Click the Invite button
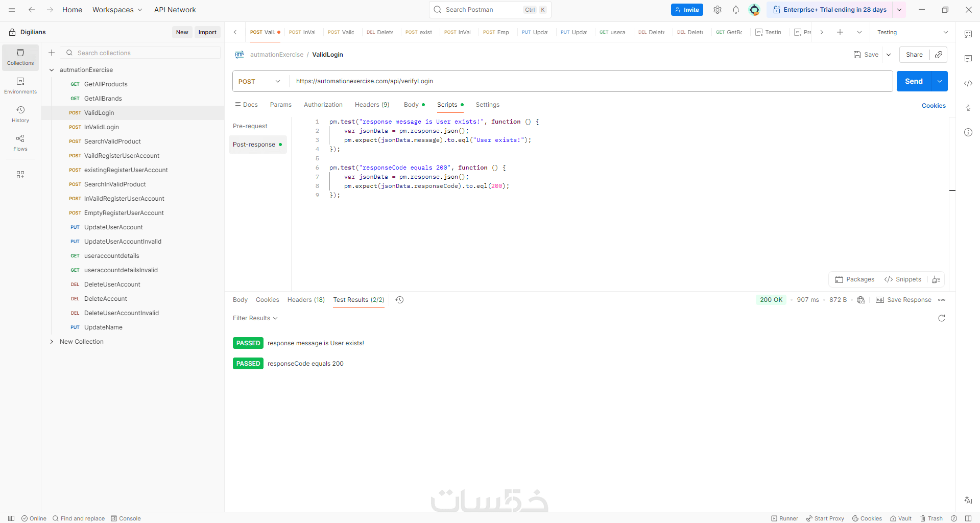 tap(687, 10)
